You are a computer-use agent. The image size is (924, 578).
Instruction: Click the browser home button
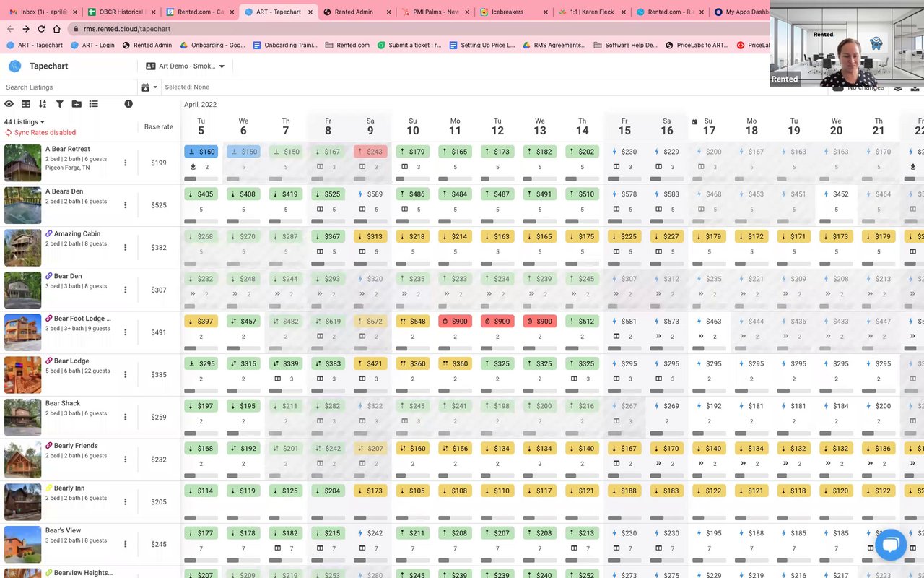[x=57, y=29]
